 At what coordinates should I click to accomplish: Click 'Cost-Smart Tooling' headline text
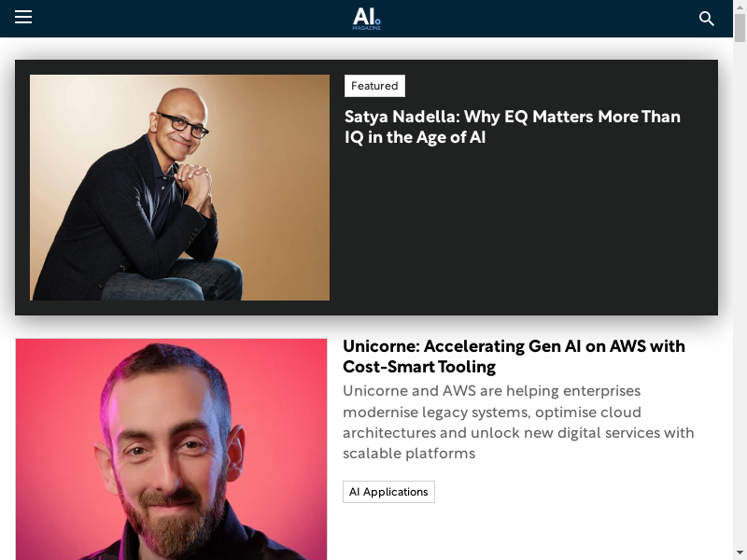click(x=419, y=367)
